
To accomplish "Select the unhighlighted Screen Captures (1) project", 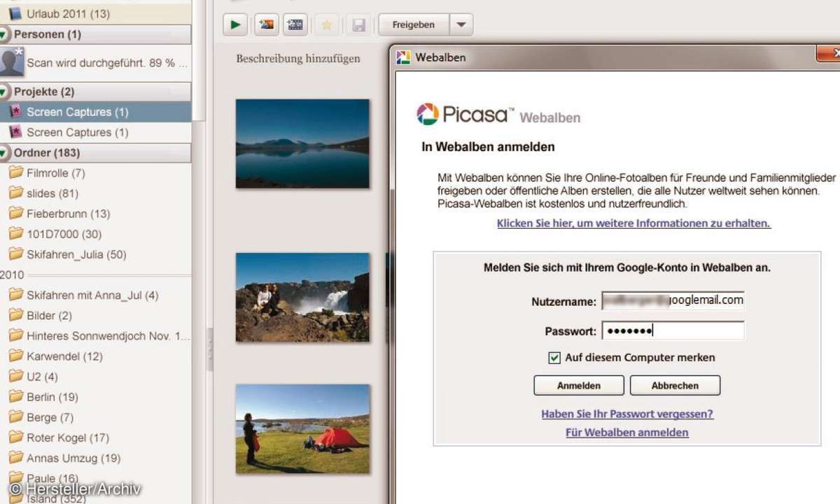I will pos(95,132).
